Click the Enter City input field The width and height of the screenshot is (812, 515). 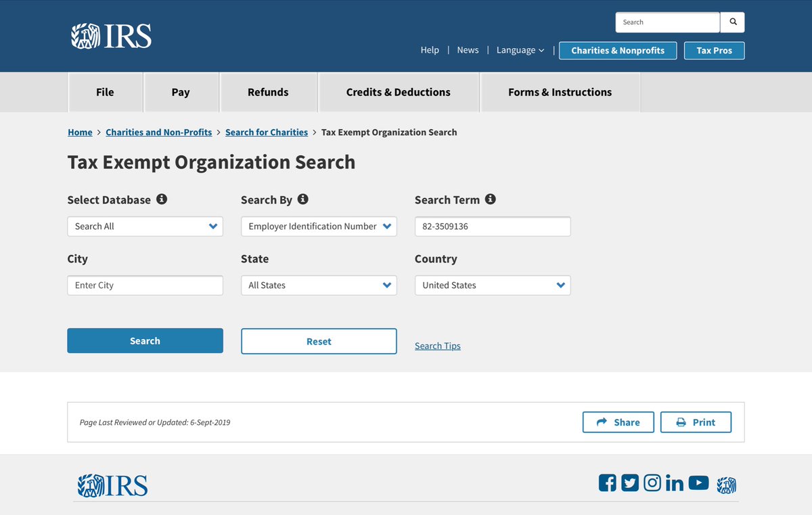[x=145, y=285]
